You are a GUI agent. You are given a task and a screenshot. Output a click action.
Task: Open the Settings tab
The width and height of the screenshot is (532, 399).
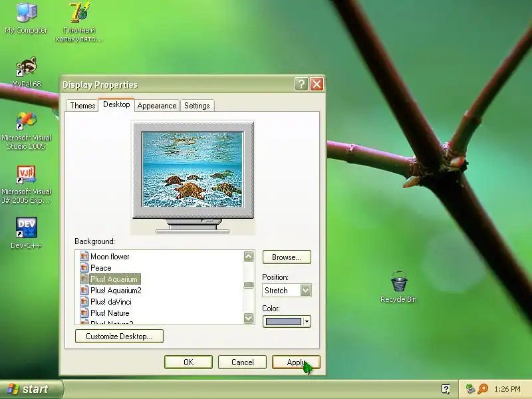pyautogui.click(x=197, y=106)
